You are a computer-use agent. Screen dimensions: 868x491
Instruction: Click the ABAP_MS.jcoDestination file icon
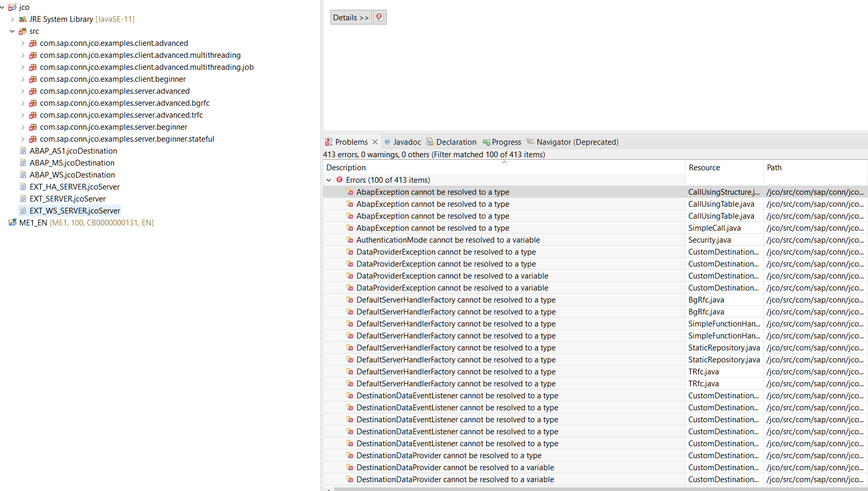23,162
